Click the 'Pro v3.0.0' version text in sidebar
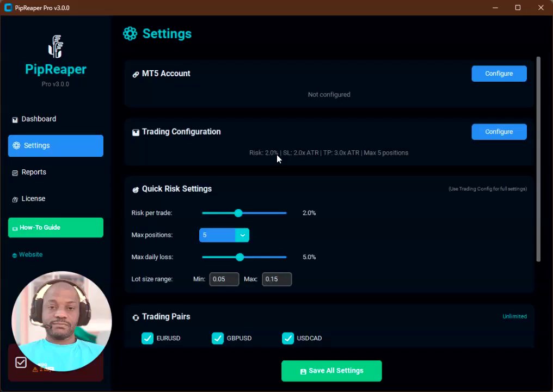The width and height of the screenshot is (553, 392). 56,84
